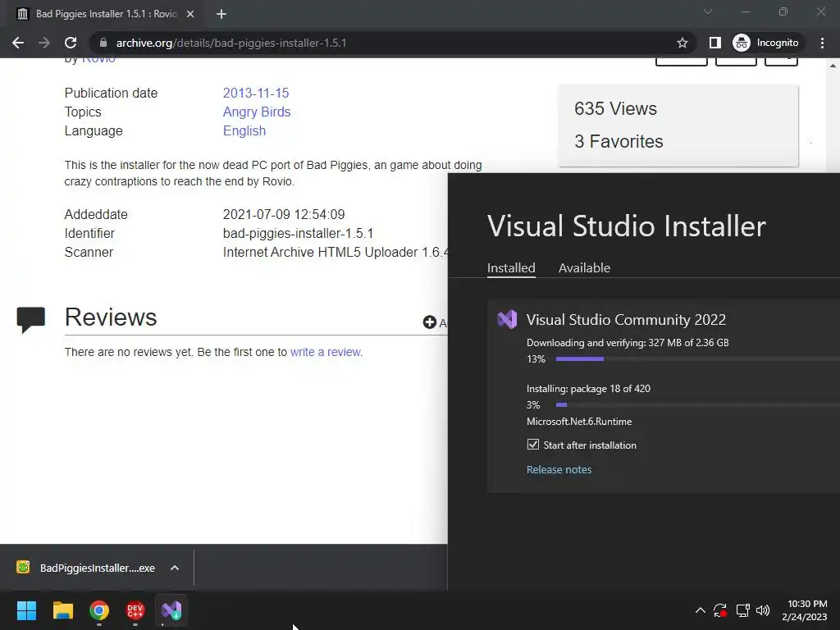Close the Bad Piggies Installer tab
The width and height of the screenshot is (840, 630).
coord(190,14)
